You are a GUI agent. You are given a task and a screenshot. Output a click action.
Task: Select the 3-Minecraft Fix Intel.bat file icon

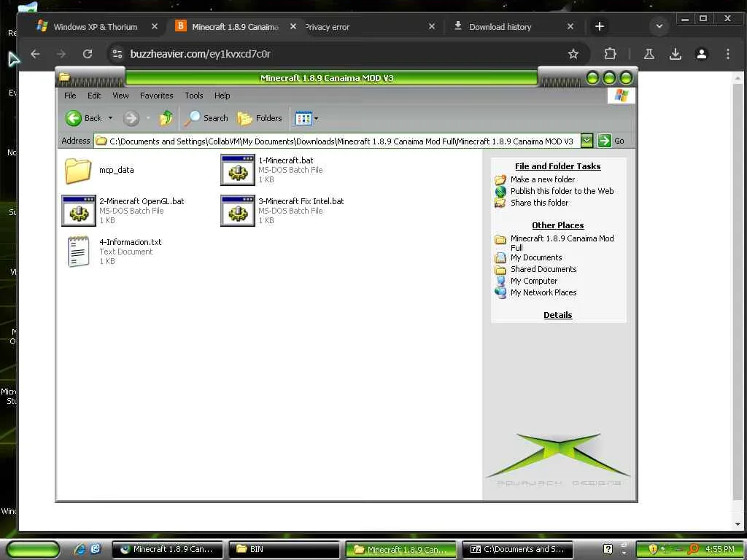tap(238, 211)
